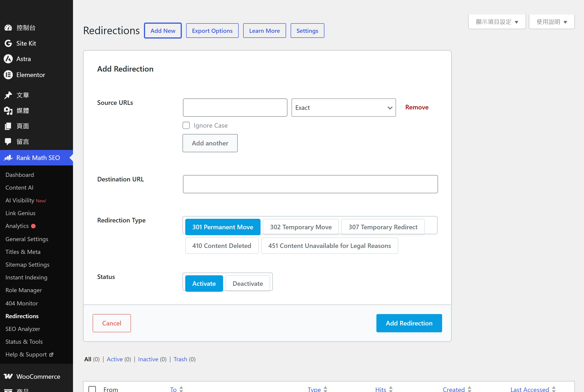Click into the Destination URL field
Viewport: 584px width, 392px height.
[310, 184]
